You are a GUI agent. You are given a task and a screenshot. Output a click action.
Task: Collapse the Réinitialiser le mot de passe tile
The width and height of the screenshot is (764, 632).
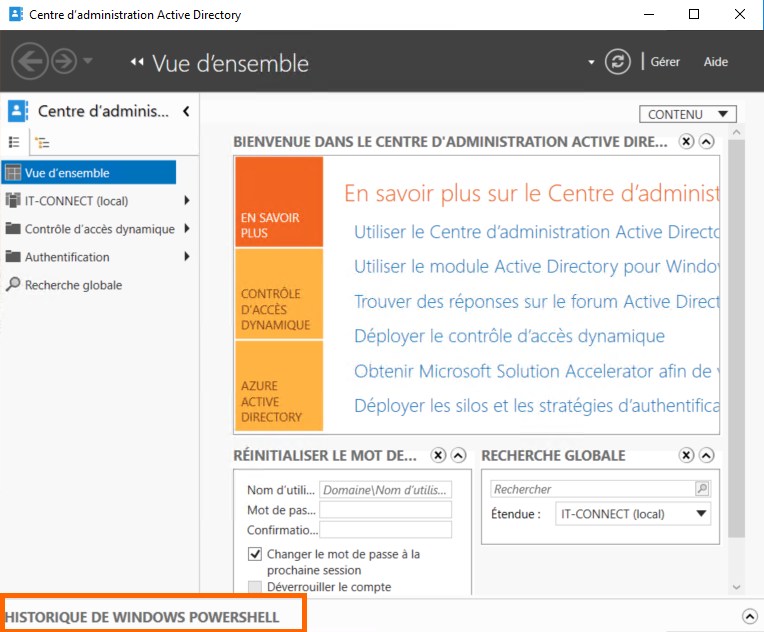point(458,455)
